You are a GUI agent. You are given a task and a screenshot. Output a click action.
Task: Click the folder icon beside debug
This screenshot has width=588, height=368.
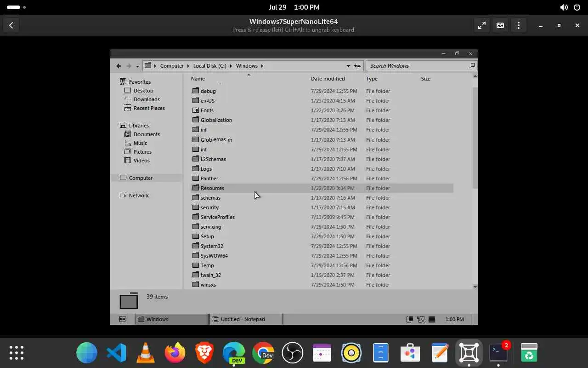point(195,91)
